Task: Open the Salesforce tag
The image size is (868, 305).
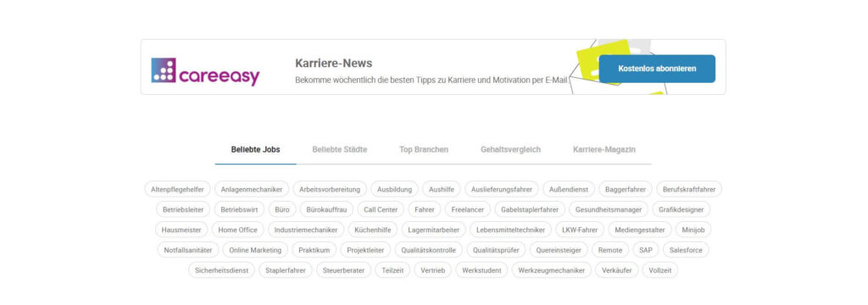Action: click(x=686, y=250)
